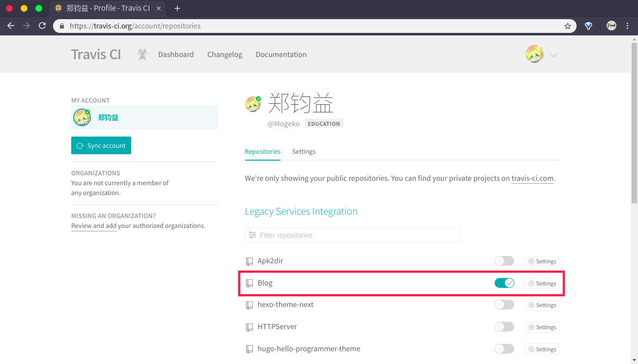Close the Travis CI profile tab
The width and height of the screenshot is (638, 364).
tap(159, 8)
